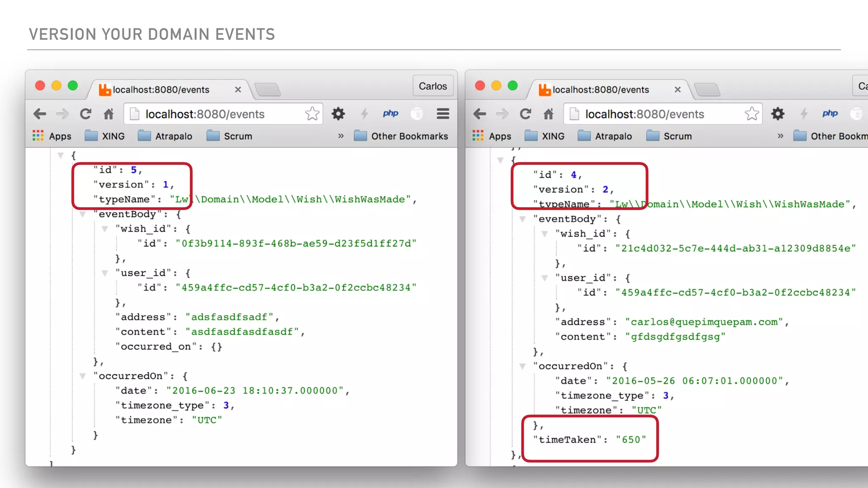Screen dimensions: 868x488
Task: Reload the page in left browser window
Action: click(x=86, y=114)
